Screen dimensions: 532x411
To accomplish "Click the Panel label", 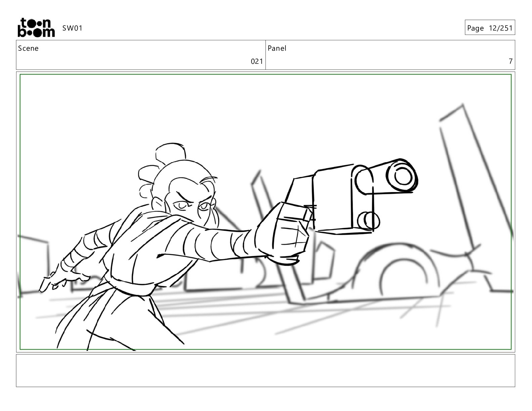I will point(277,48).
